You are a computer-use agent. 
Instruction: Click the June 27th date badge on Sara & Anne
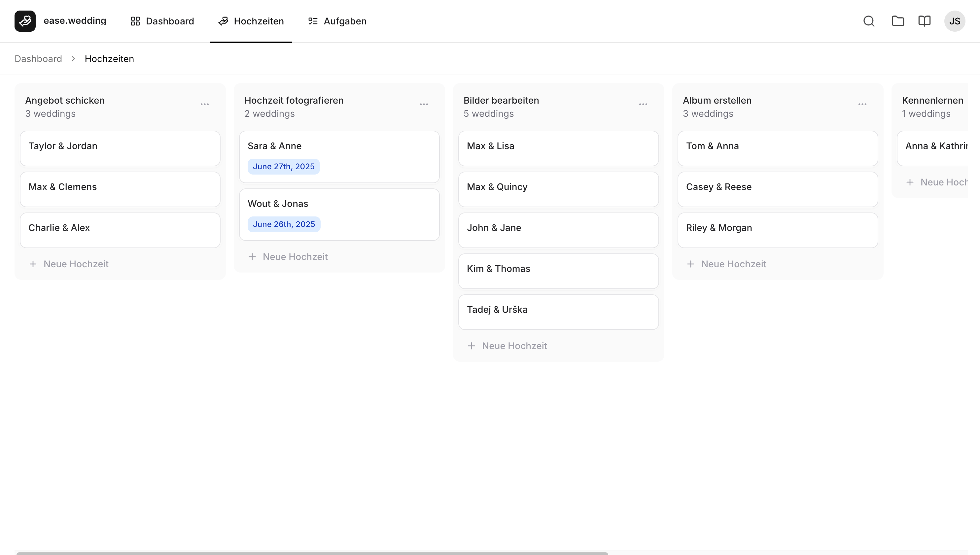pyautogui.click(x=283, y=166)
